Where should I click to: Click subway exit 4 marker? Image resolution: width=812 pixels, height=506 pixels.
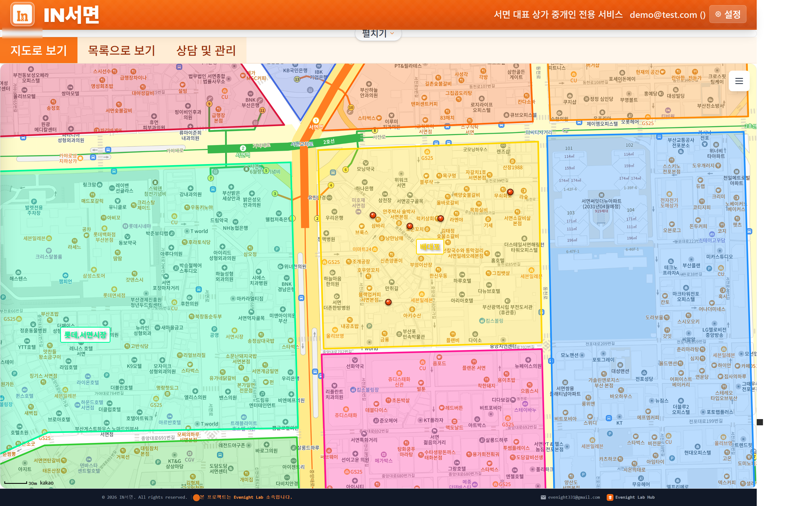pos(331,185)
